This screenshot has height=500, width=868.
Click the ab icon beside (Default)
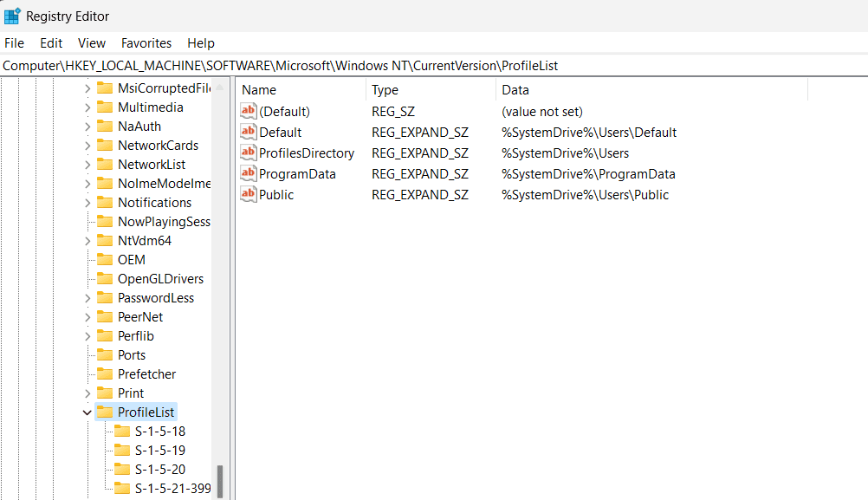point(249,111)
